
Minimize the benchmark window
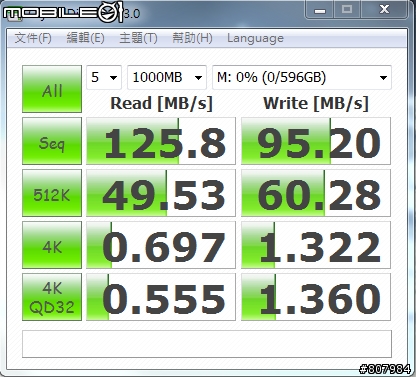tap(320, 10)
